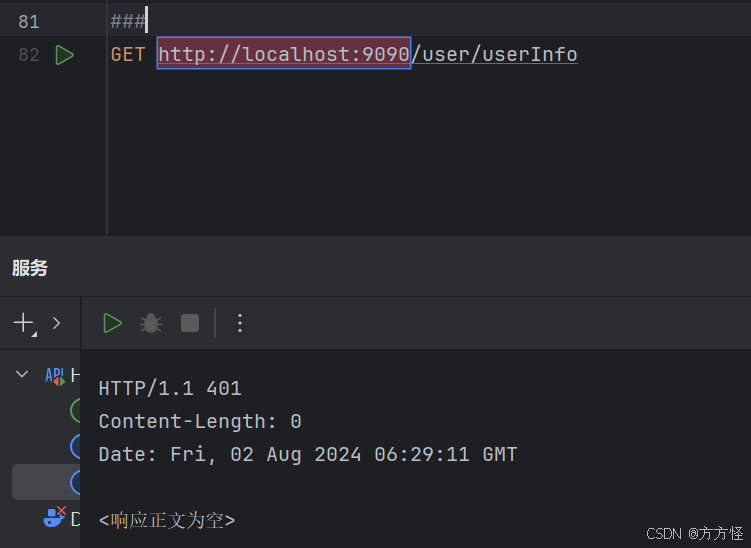Stop the running service with the square icon

[x=190, y=323]
